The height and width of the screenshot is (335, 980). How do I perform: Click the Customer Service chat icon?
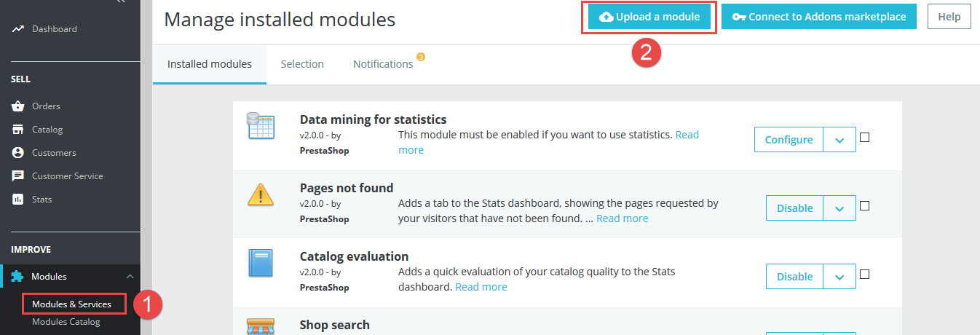(x=18, y=176)
